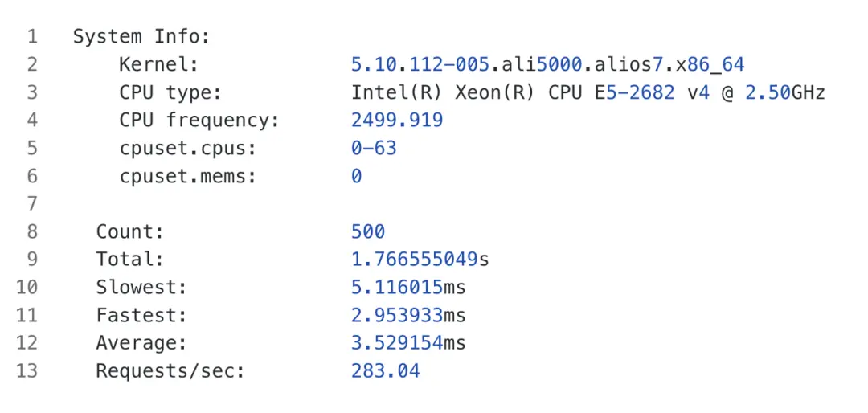
Task: Click the 'Kernel:' label
Action: [x=158, y=65]
